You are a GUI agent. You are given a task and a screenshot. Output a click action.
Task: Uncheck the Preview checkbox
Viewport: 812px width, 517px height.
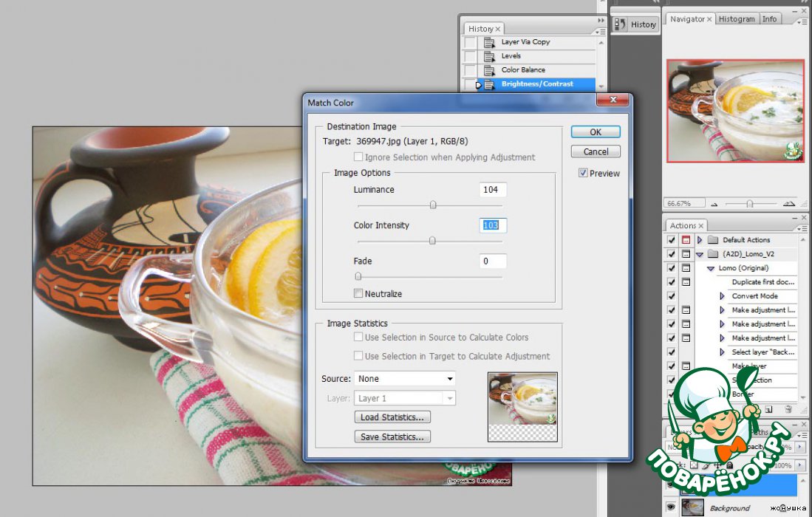click(x=583, y=174)
